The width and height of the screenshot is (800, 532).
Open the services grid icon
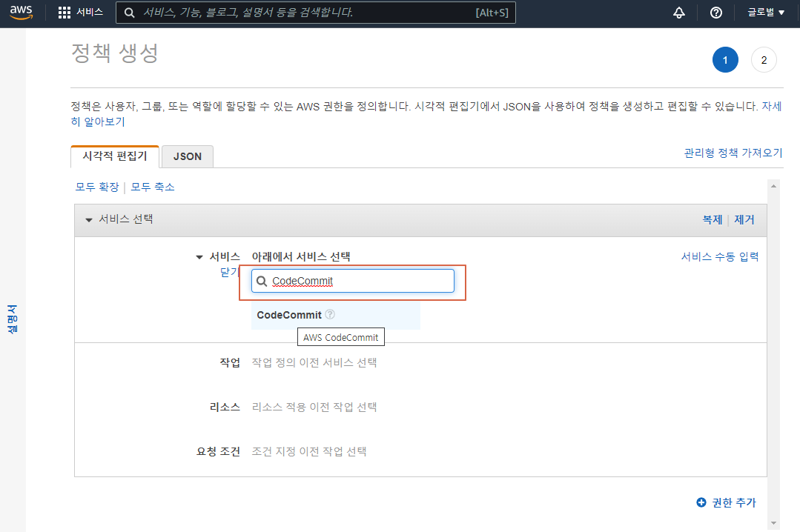pyautogui.click(x=65, y=13)
